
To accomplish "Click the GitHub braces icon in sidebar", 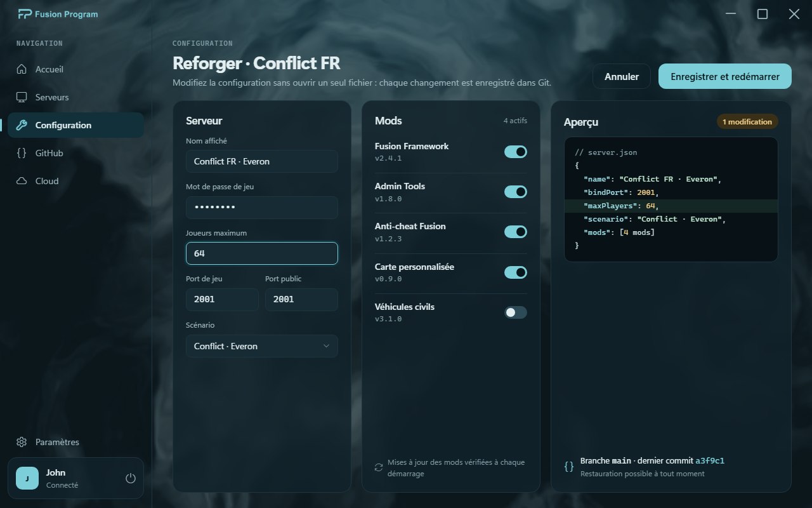I will (x=22, y=153).
